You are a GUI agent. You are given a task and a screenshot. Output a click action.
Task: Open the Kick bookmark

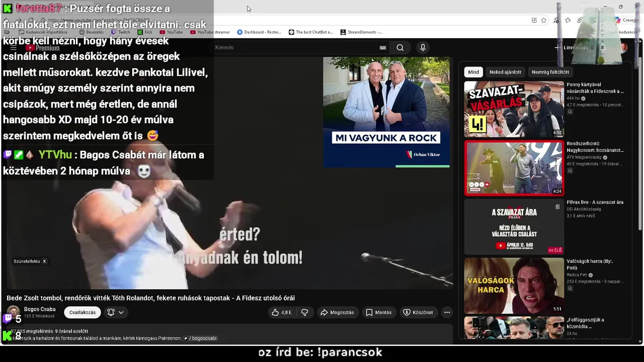[145, 32]
